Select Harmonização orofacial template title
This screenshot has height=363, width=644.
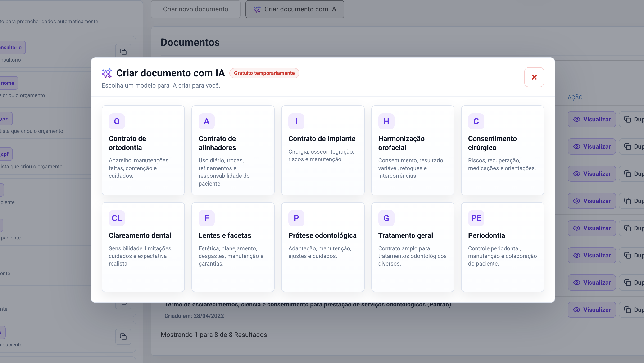tap(401, 143)
